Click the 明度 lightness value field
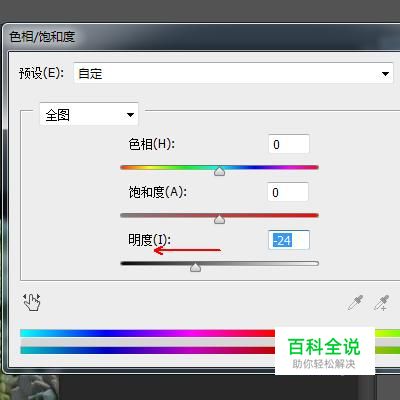Screen dimensions: 400x400 [x=289, y=240]
